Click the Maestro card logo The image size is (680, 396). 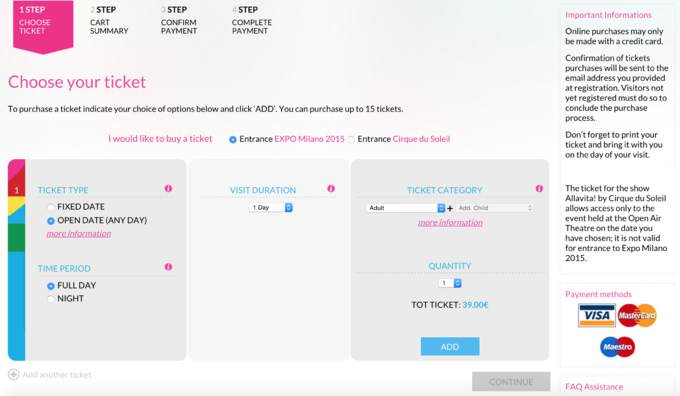coord(618,347)
